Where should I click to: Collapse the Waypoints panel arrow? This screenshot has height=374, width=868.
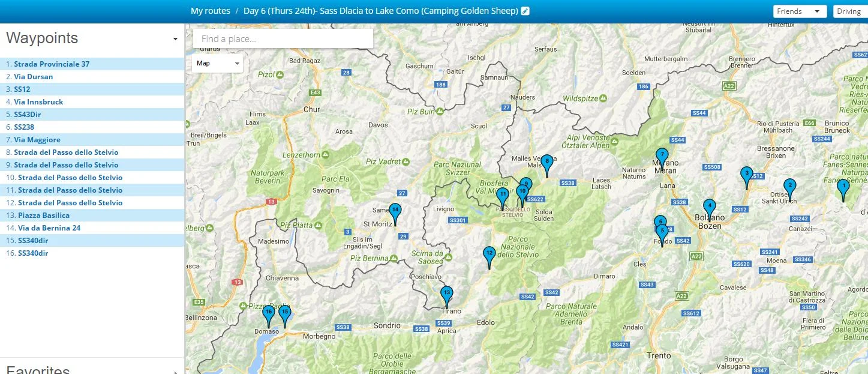175,39
